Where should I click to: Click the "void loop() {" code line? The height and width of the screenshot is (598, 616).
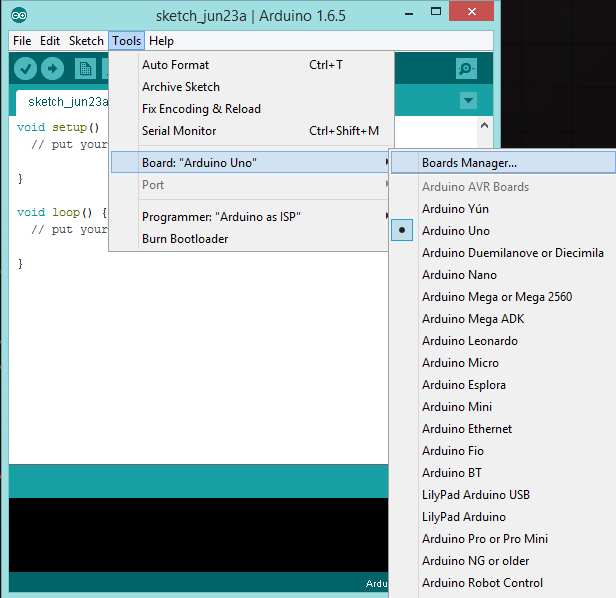62,212
